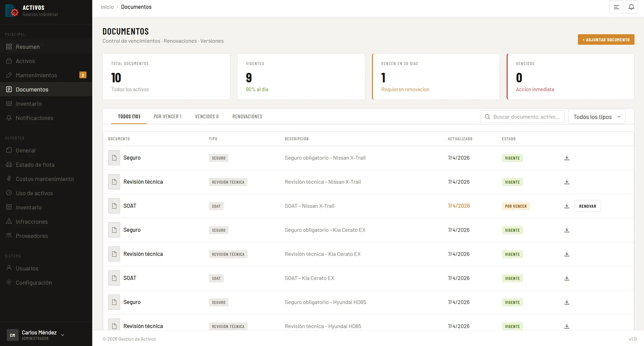Image resolution: width=644 pixels, height=346 pixels.
Task: Select the VENCIDOS 0 tab
Action: (x=207, y=116)
